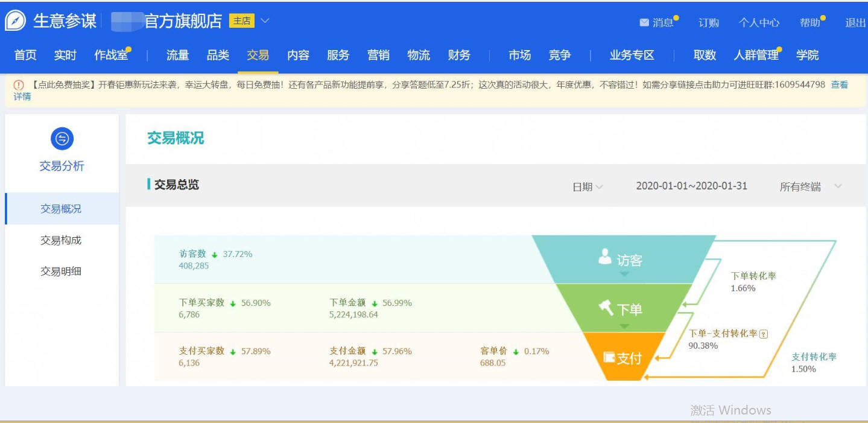
Task: Click the warning icon in the notice banner
Action: [x=19, y=85]
